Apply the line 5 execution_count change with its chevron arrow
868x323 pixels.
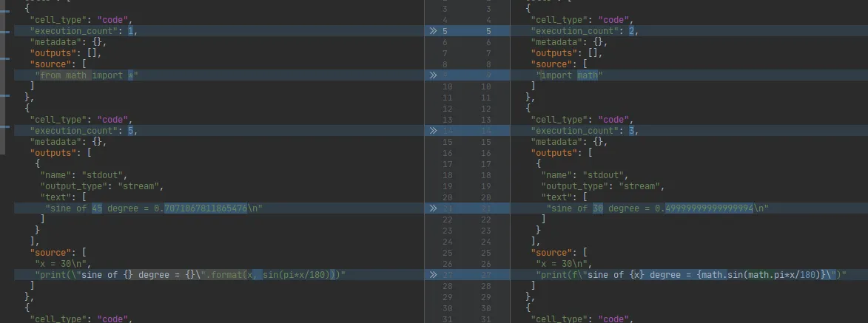tap(433, 31)
